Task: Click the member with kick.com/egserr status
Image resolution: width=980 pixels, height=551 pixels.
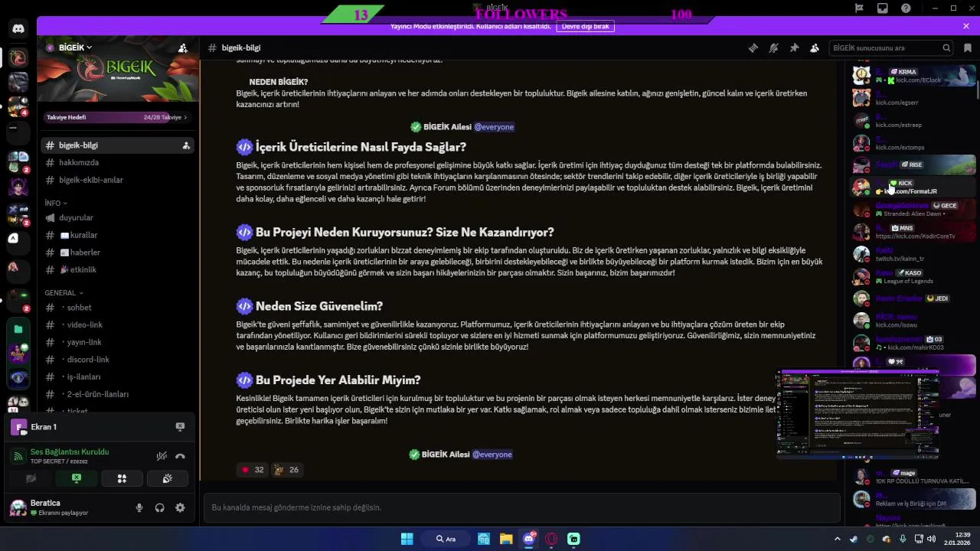Action: pyautogui.click(x=914, y=98)
